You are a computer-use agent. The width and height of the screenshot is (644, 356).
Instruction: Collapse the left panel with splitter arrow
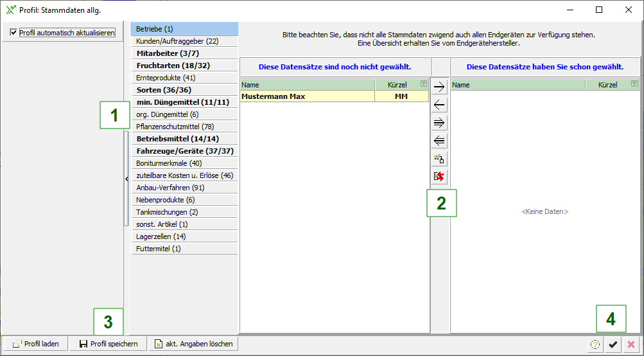[x=126, y=179]
